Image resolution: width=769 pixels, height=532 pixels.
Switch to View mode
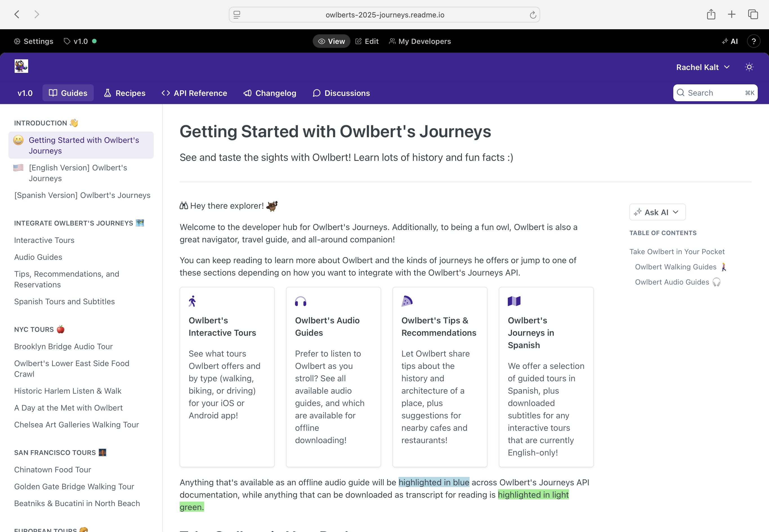pos(331,41)
